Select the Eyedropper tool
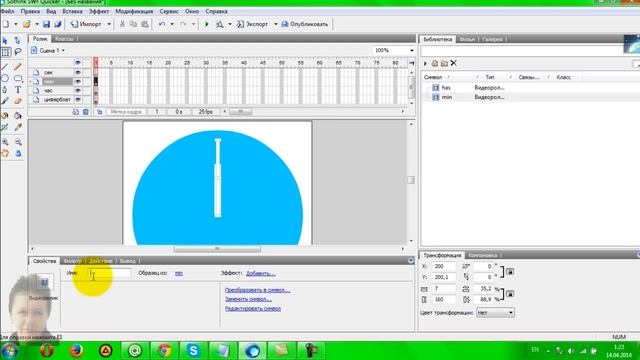640x360 pixels. click(18, 127)
